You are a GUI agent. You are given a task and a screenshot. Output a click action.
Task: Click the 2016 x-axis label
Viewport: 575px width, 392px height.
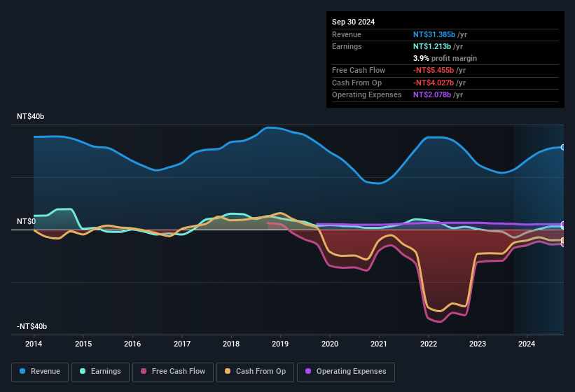pos(132,344)
